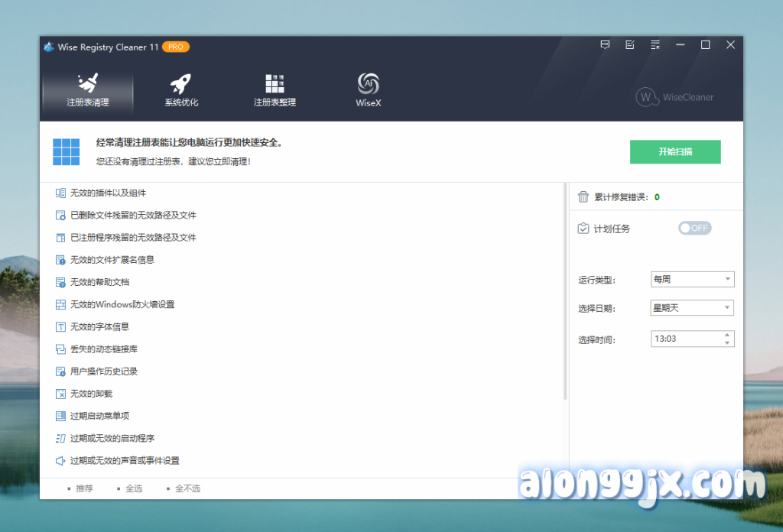
Task: Click icon beside 无效的Windows防火墙设置
Action: [60, 304]
